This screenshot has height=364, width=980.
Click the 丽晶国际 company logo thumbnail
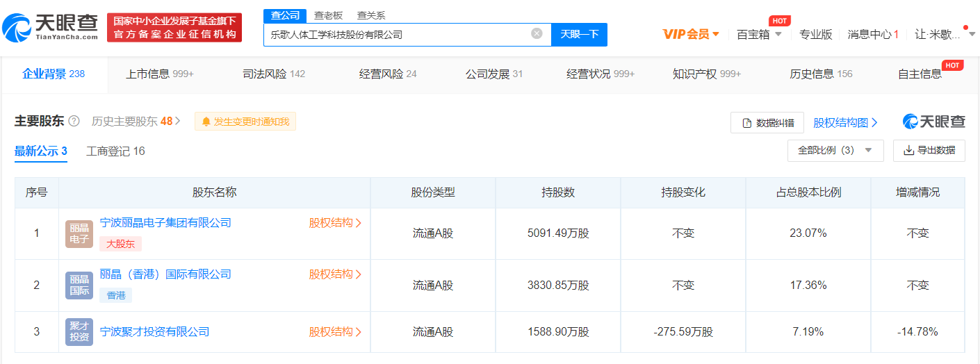click(79, 286)
